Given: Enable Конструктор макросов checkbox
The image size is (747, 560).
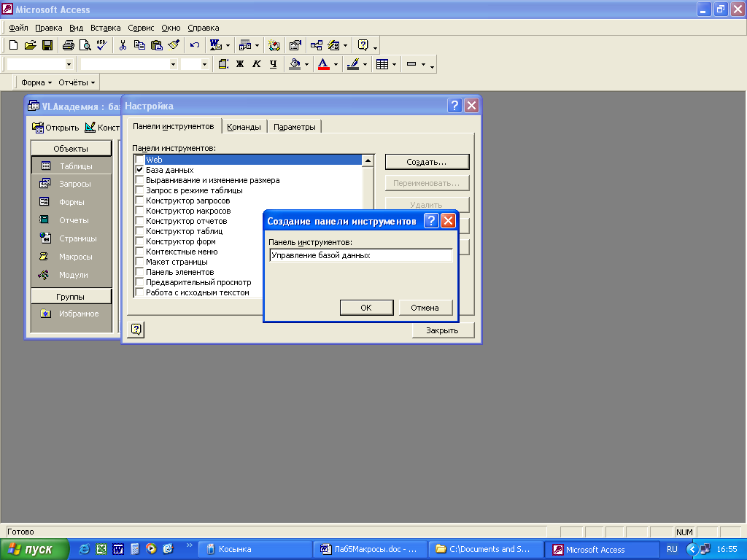Looking at the screenshot, I should pyautogui.click(x=139, y=211).
